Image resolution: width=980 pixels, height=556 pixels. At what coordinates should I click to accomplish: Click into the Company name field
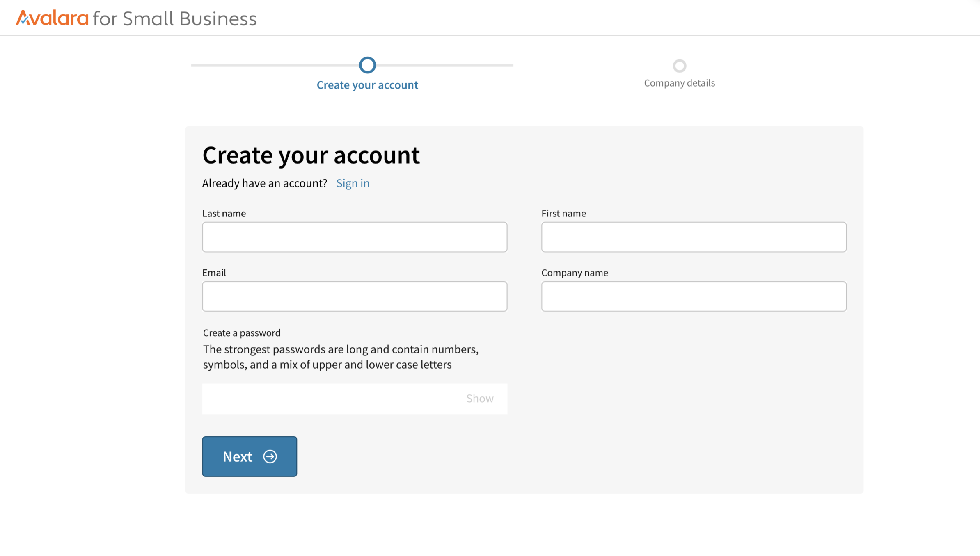[694, 296]
